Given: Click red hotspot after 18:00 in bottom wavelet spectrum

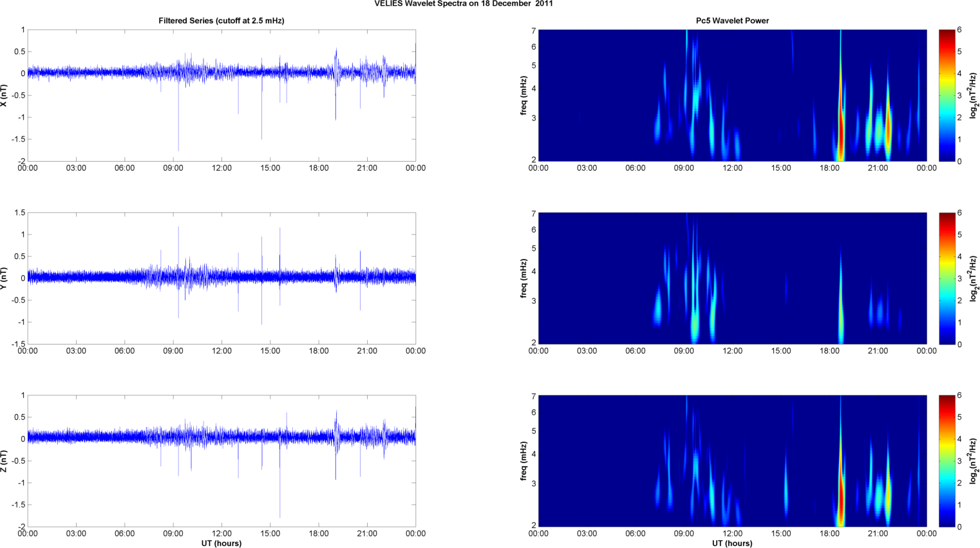Looking at the screenshot, I should click(x=840, y=497).
